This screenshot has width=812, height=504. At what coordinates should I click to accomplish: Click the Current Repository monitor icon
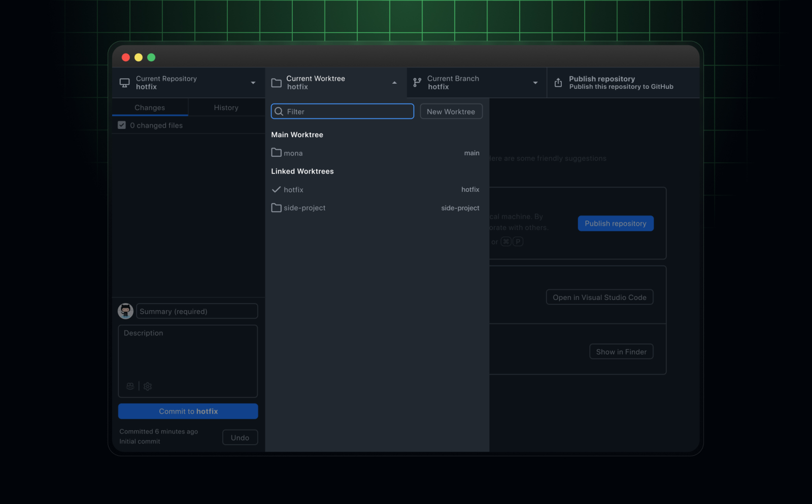click(124, 83)
